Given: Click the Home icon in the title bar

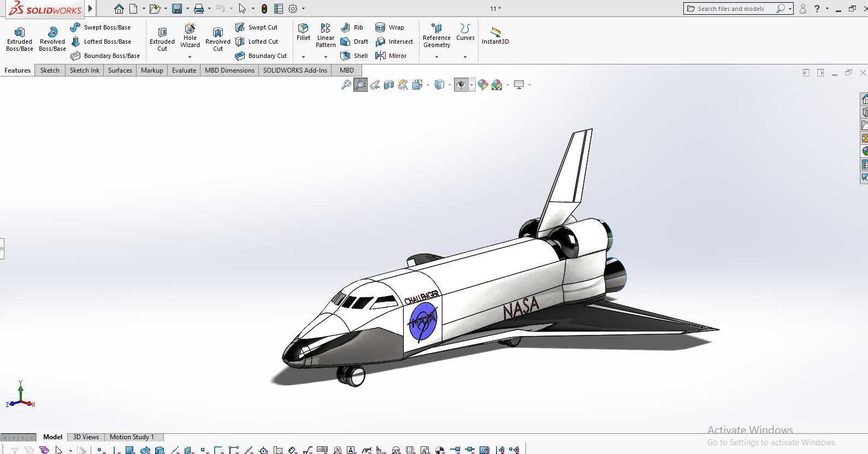Looking at the screenshot, I should 119,9.
